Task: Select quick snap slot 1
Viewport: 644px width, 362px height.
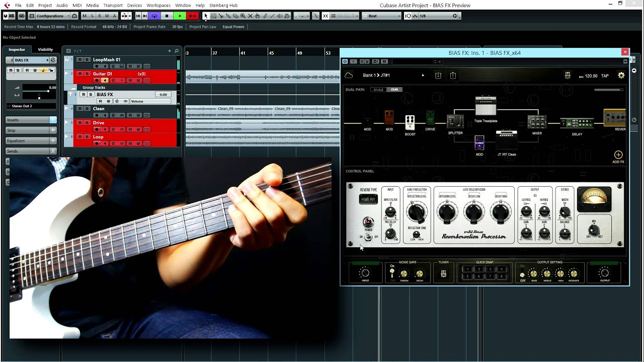Action: point(467,269)
